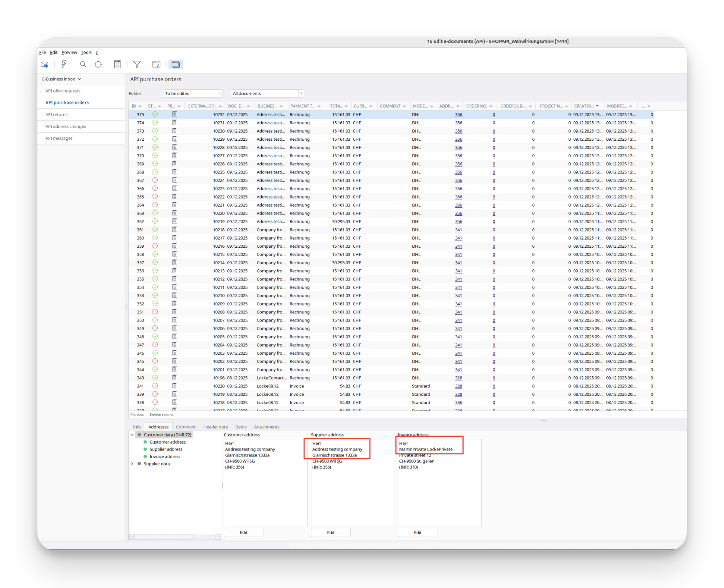
Task: Sort by the TOTAL column header
Action: (336, 106)
